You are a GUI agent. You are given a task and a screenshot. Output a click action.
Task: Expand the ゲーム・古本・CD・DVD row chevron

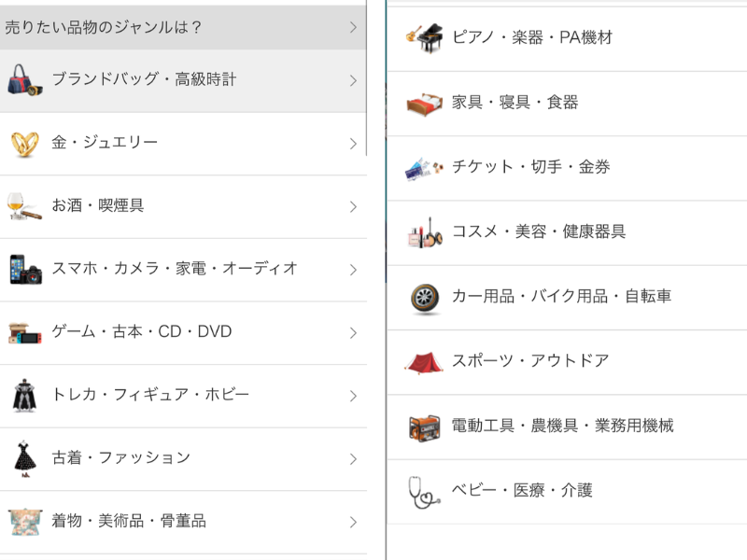click(353, 333)
